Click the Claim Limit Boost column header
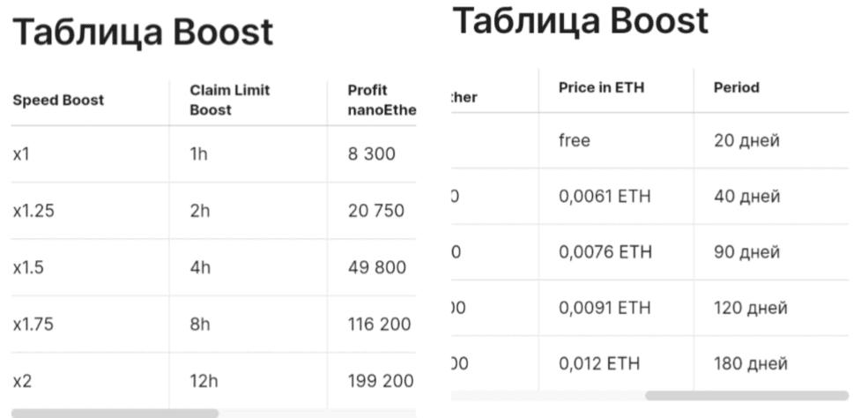The width and height of the screenshot is (868, 418). coord(229,100)
